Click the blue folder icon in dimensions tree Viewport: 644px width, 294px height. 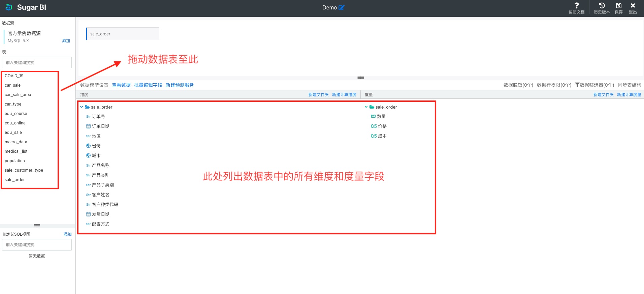pyautogui.click(x=87, y=107)
